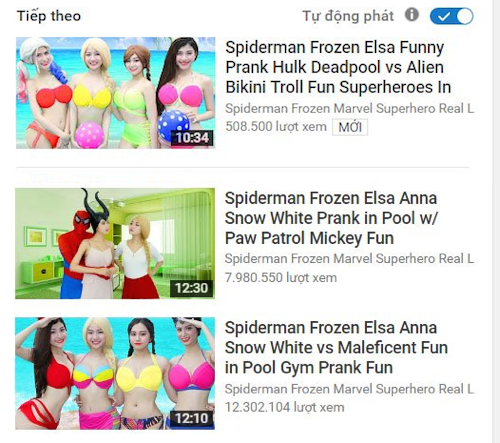This screenshot has width=500, height=443.
Task: Click the 10:34 duration badge
Action: pyautogui.click(x=192, y=138)
